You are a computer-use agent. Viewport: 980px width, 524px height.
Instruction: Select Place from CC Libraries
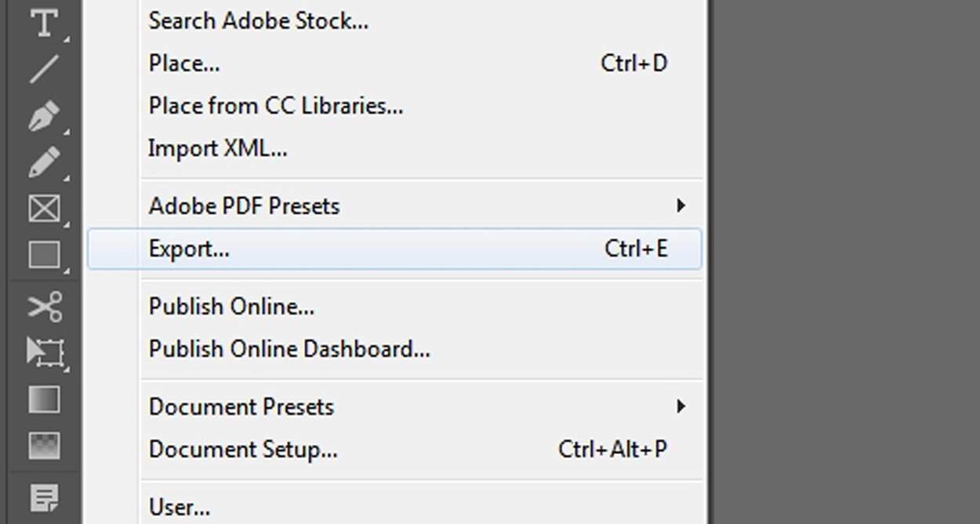pyautogui.click(x=276, y=106)
